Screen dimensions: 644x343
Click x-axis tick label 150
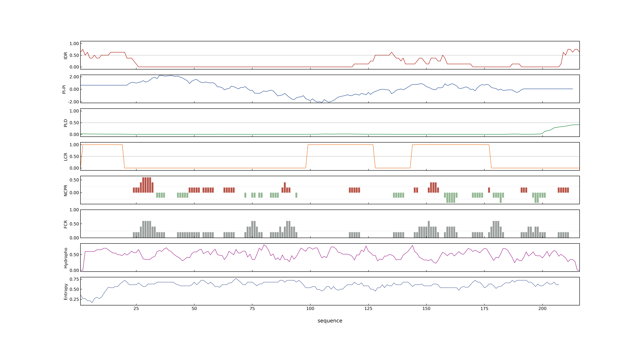[426, 309]
